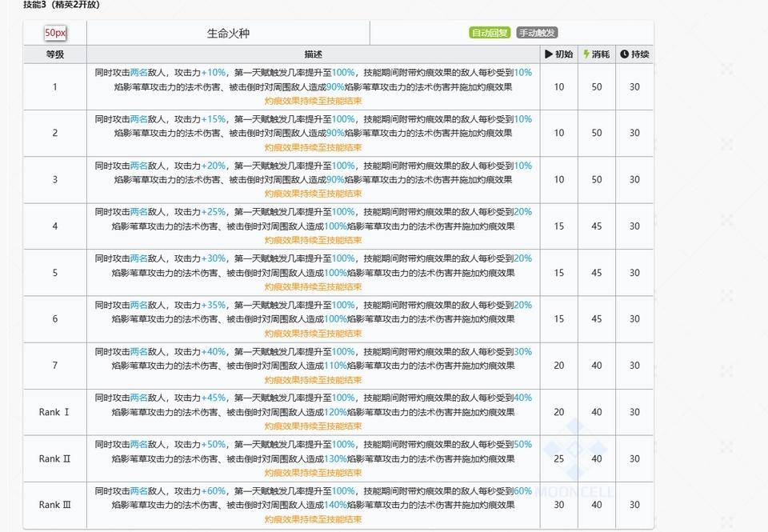
Task: Click the +35% attack value in description
Action: pos(214,305)
